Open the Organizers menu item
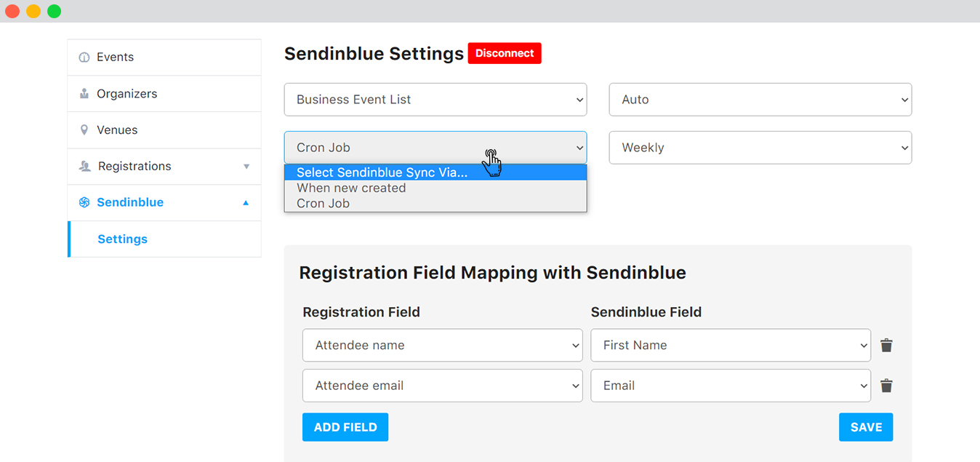Image resolution: width=980 pixels, height=462 pixels. (x=164, y=94)
